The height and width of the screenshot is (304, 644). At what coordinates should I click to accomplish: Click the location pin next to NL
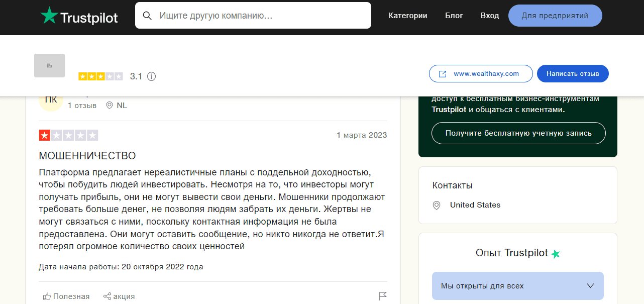[110, 106]
